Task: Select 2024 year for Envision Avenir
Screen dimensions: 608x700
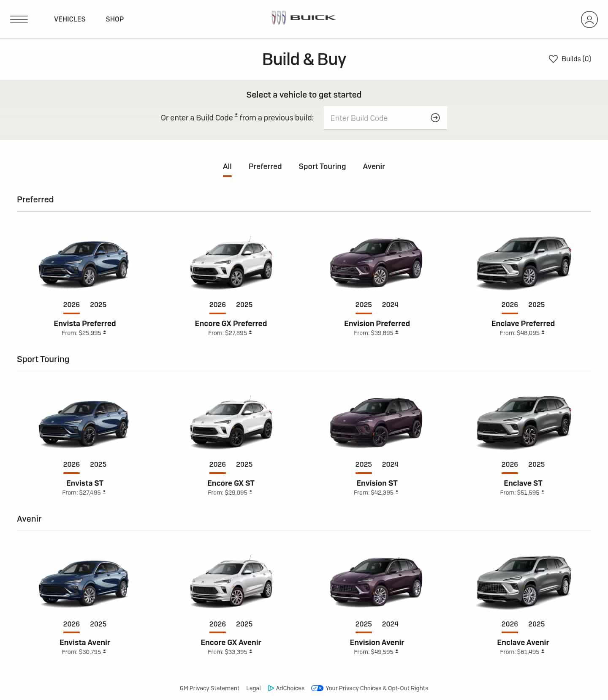Action: pyautogui.click(x=390, y=624)
